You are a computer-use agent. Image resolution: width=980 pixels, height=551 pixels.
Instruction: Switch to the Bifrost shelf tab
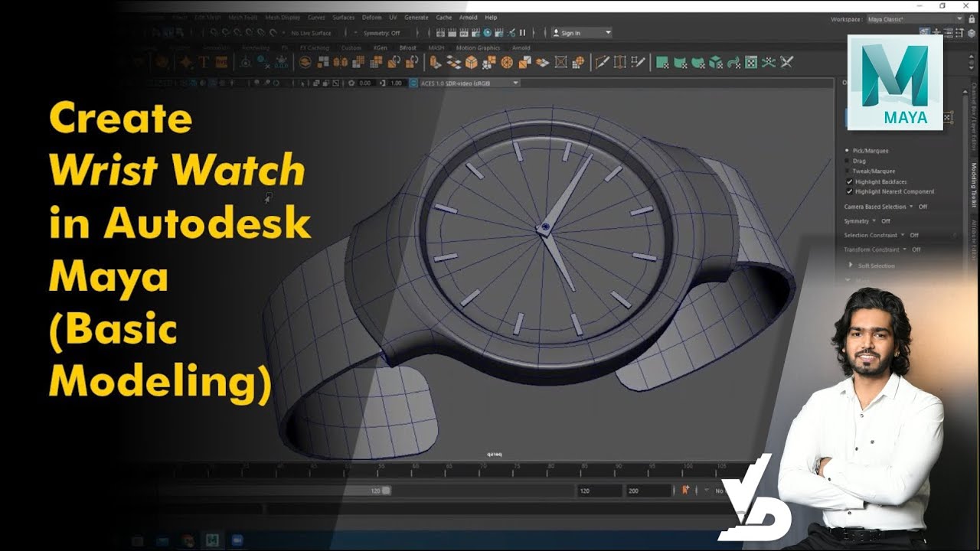[407, 47]
